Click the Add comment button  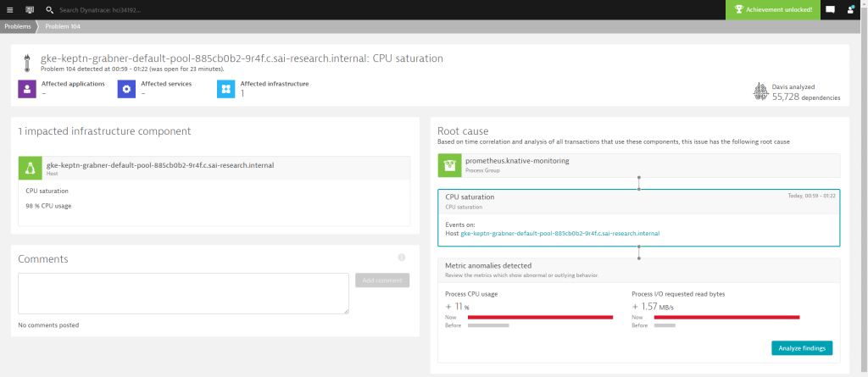[382, 280]
